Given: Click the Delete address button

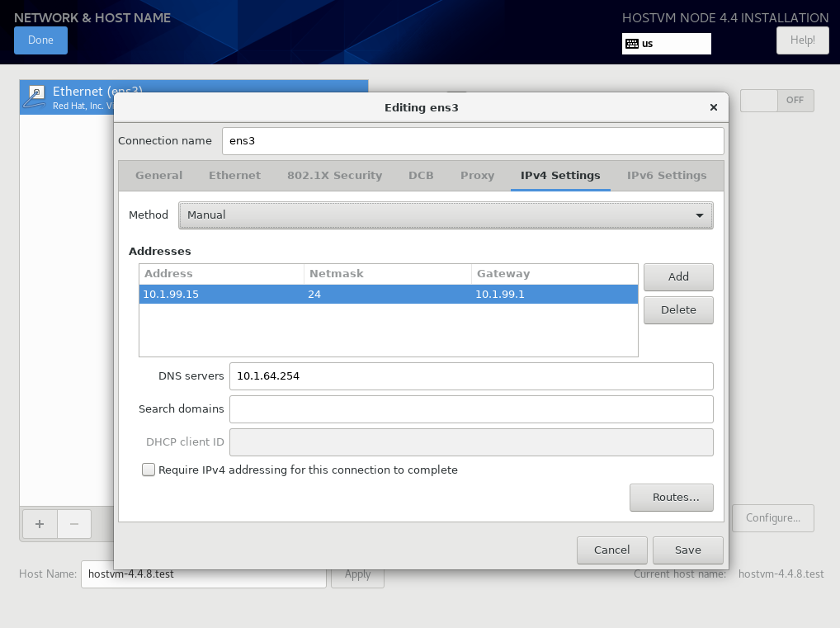Looking at the screenshot, I should click(x=678, y=310).
